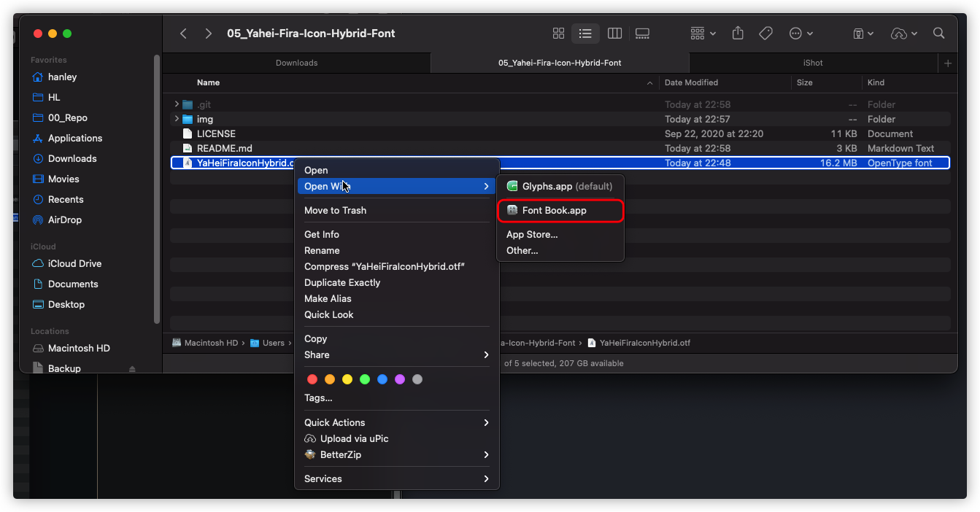Apply the red tag color
The width and height of the screenshot is (980, 512).
[312, 379]
